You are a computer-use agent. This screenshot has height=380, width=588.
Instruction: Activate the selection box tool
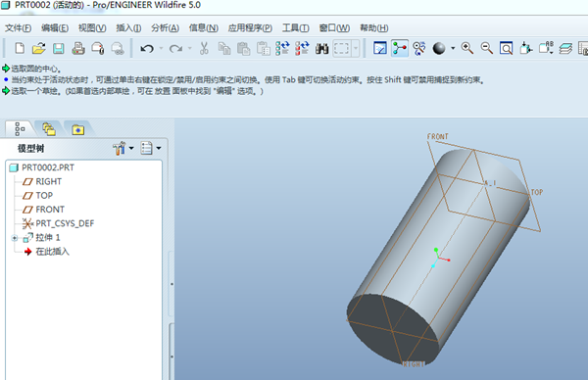tap(341, 48)
